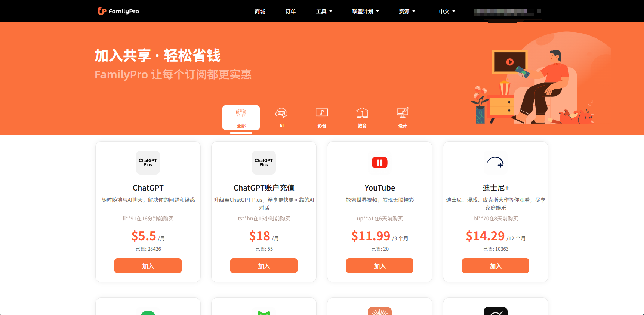Click the li**91在16分钟前购买 notice
This screenshot has height=315, width=644.
[x=148, y=219]
